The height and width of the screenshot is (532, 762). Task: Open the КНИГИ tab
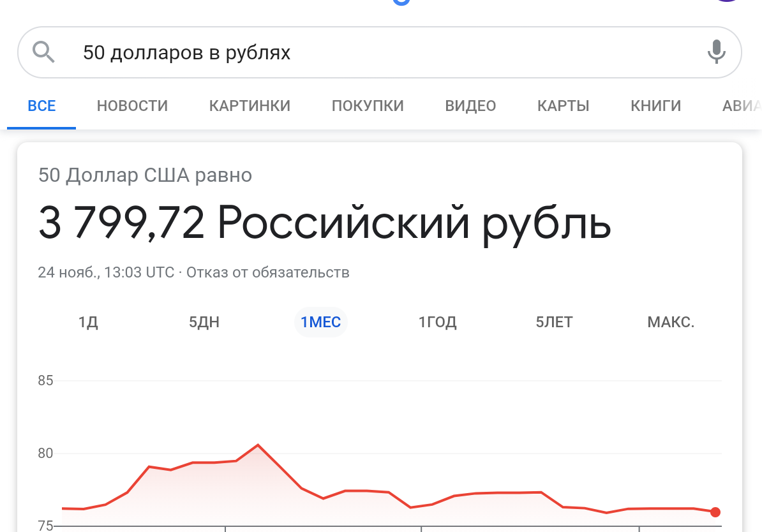click(x=655, y=106)
